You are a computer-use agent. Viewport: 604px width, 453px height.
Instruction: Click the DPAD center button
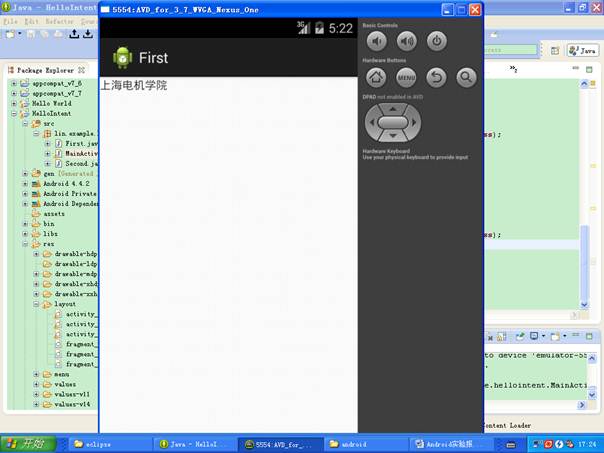pos(393,123)
